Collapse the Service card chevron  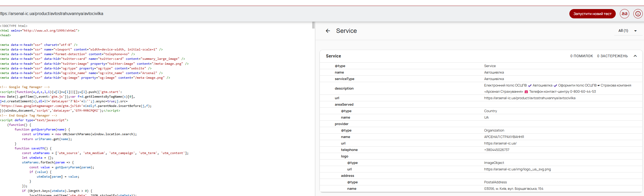pos(635,56)
